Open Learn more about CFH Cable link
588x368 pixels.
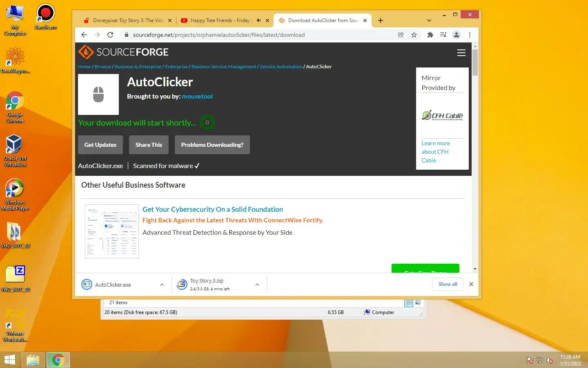pyautogui.click(x=436, y=152)
